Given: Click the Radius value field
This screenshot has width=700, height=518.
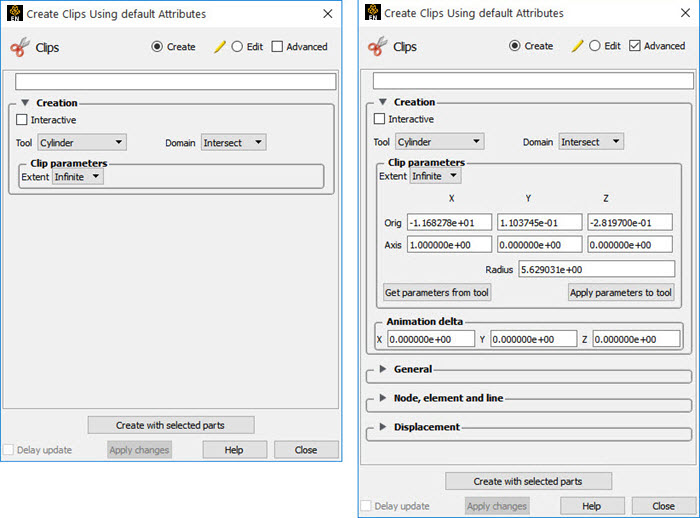Looking at the screenshot, I should [596, 269].
